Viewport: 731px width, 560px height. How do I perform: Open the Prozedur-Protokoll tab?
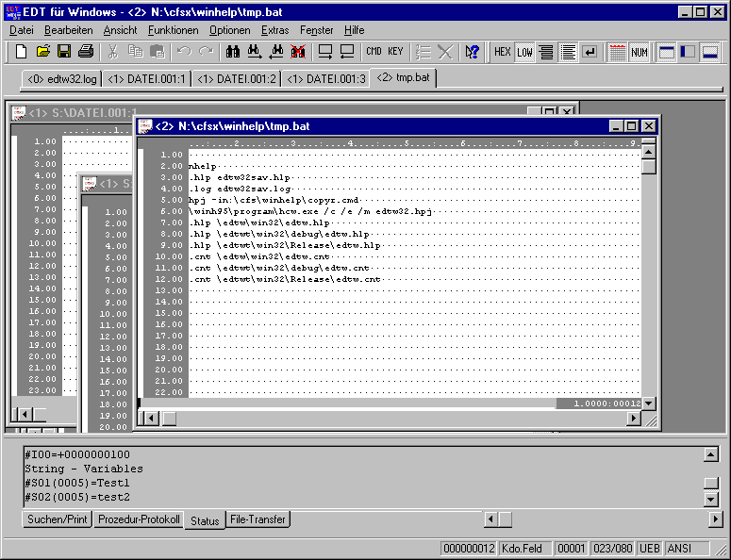coord(138,519)
